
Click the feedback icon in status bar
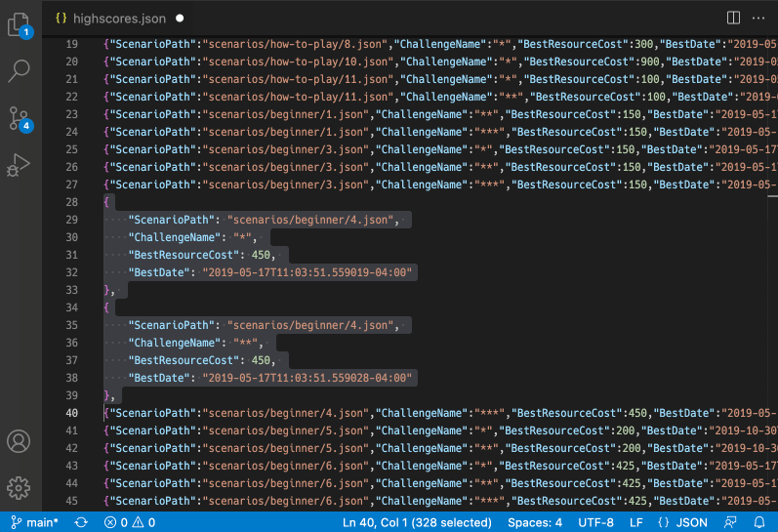click(x=730, y=522)
